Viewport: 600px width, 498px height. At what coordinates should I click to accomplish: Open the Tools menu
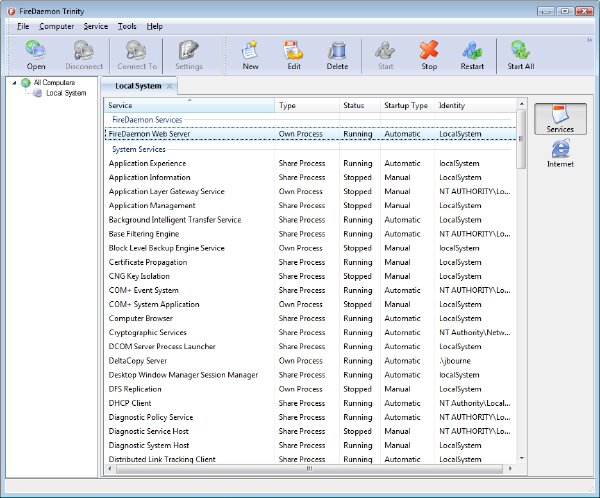[x=127, y=26]
